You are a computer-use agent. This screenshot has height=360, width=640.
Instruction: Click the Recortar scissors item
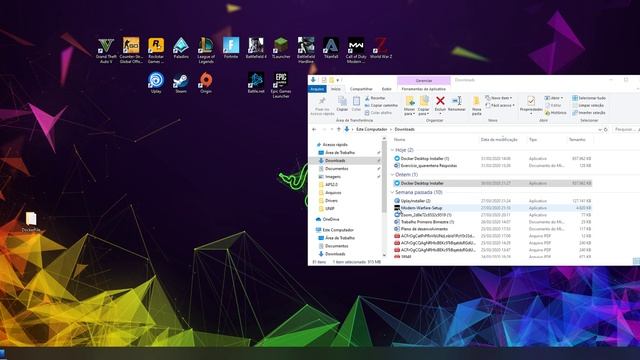[x=375, y=98]
